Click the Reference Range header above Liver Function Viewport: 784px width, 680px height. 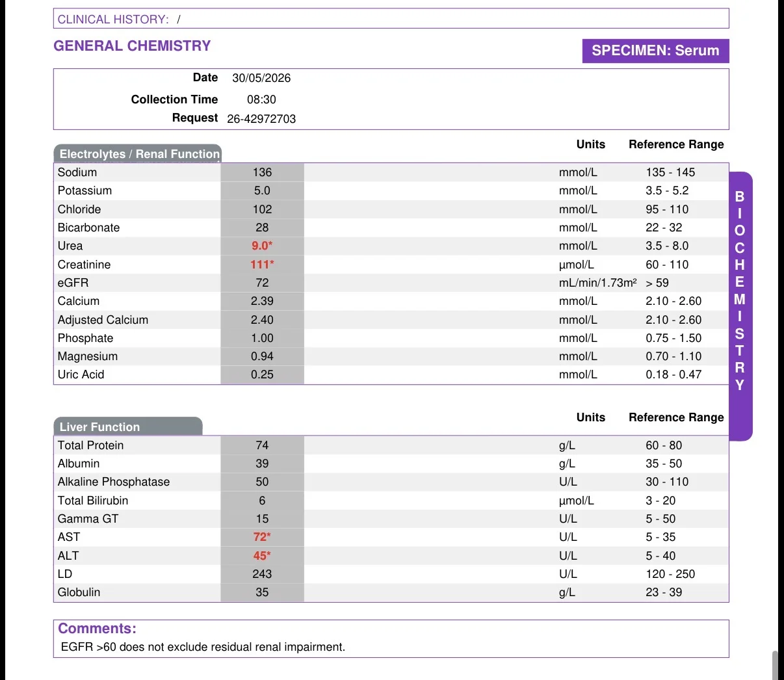[676, 417]
